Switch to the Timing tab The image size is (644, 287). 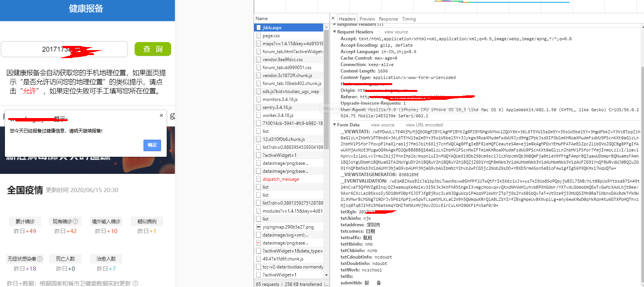(409, 19)
